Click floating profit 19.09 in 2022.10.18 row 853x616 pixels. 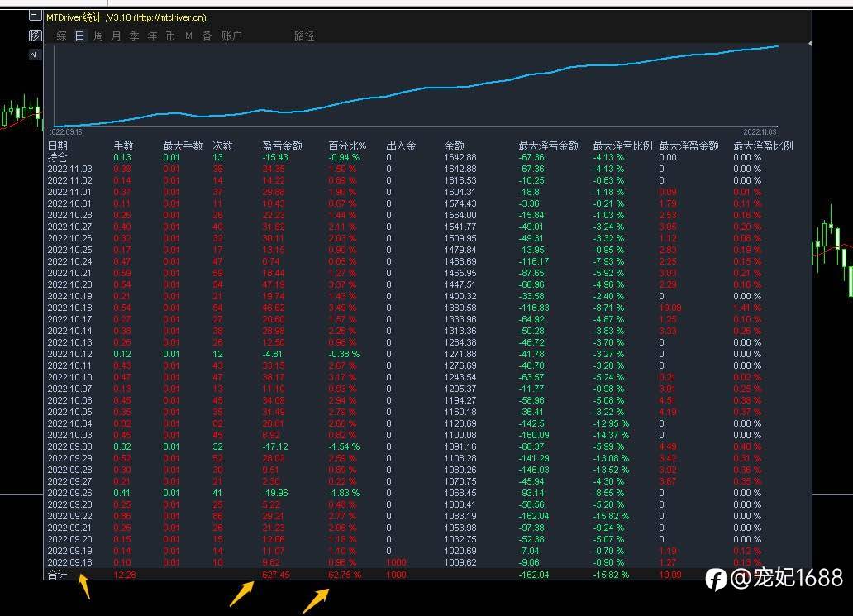[670, 308]
